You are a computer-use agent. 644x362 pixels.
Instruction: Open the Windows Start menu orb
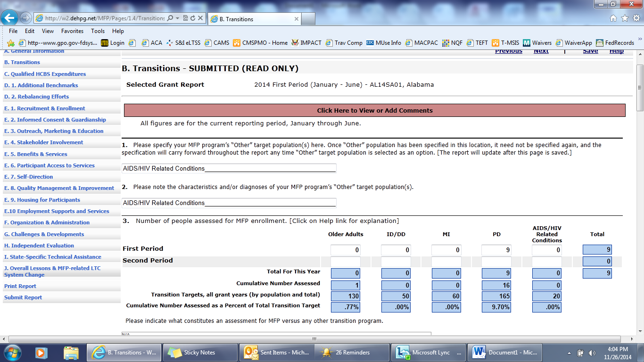(12, 353)
